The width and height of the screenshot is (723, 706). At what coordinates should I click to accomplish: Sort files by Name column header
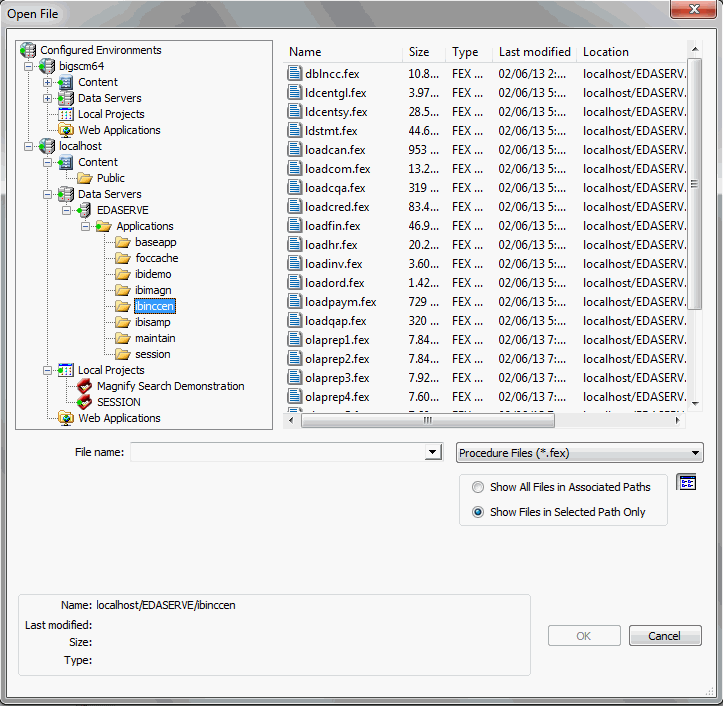point(343,52)
